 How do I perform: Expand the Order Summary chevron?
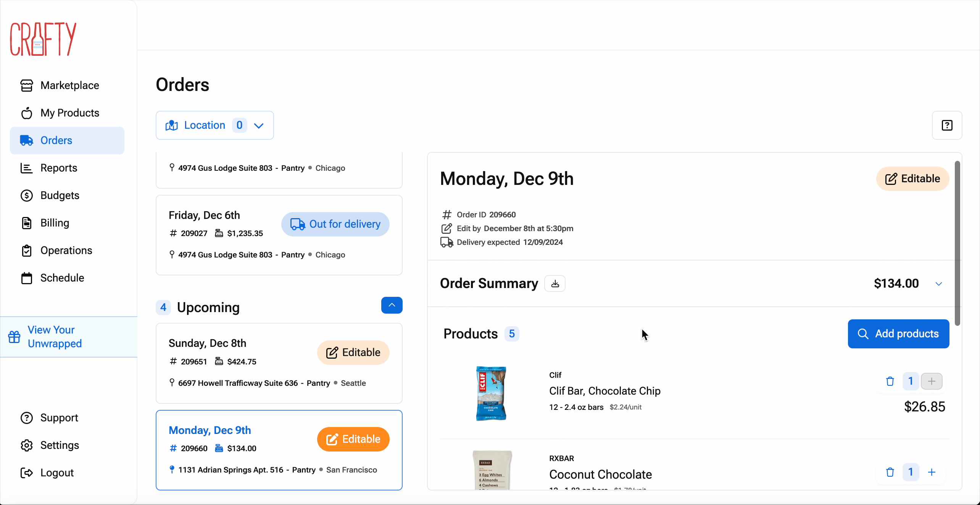[939, 284]
